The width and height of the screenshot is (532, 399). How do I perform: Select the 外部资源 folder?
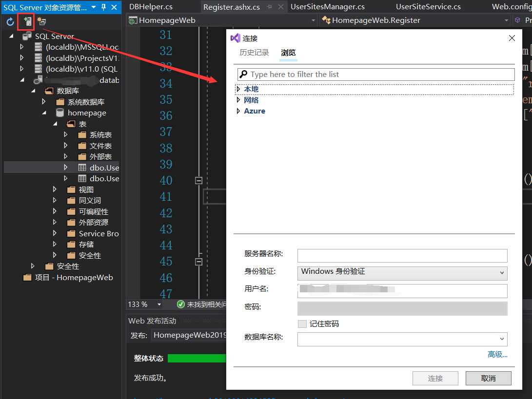(x=93, y=222)
